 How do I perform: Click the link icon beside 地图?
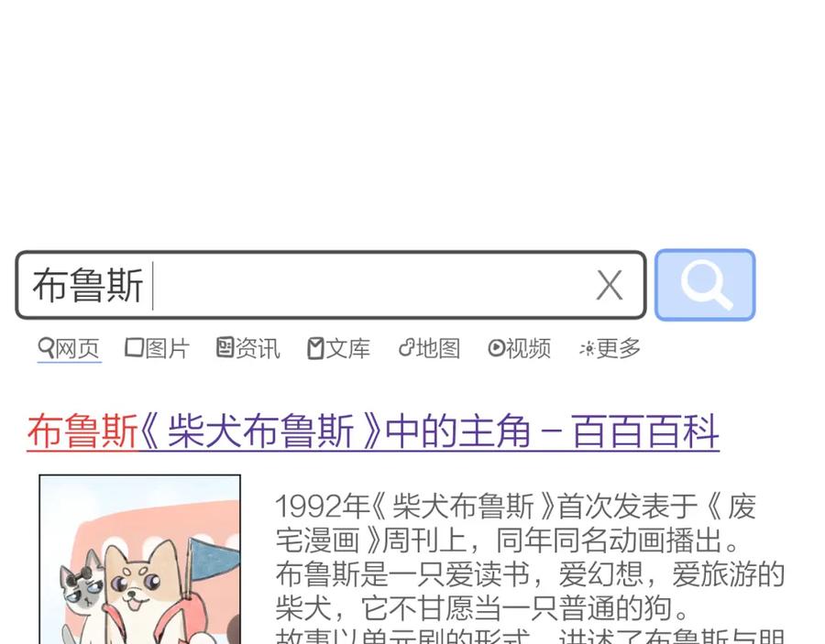[406, 347]
